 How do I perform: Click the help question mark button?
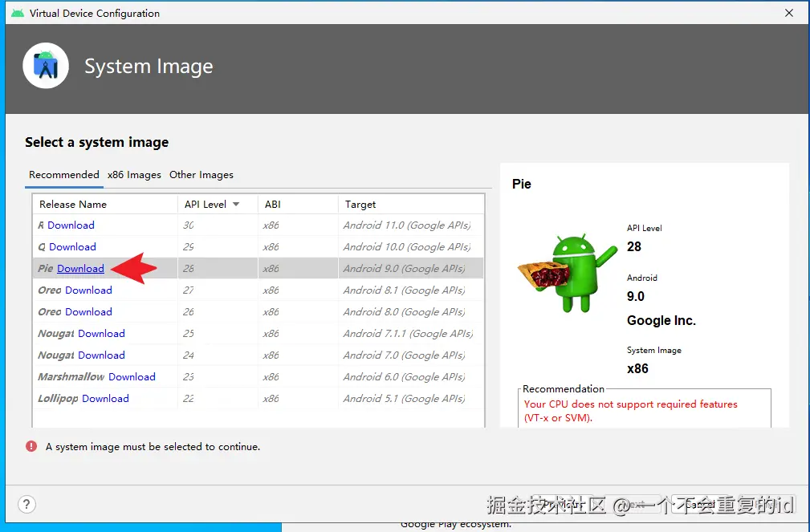[x=26, y=504]
